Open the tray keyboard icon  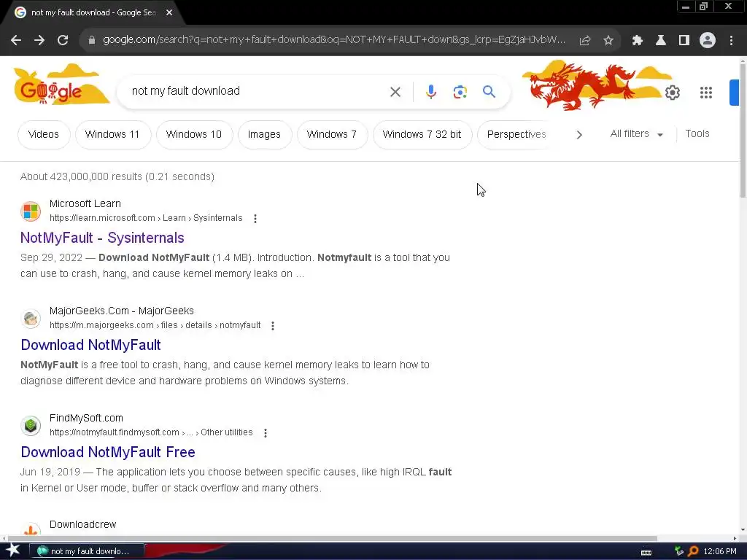[x=646, y=553]
